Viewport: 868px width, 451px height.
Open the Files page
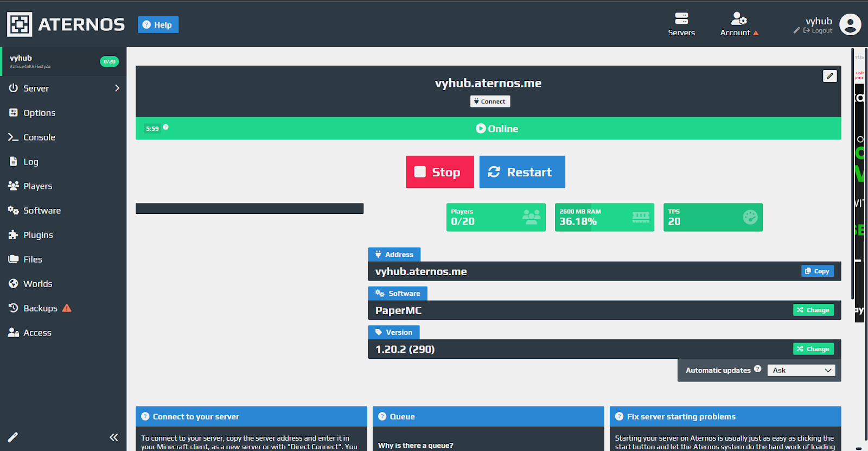point(63,259)
